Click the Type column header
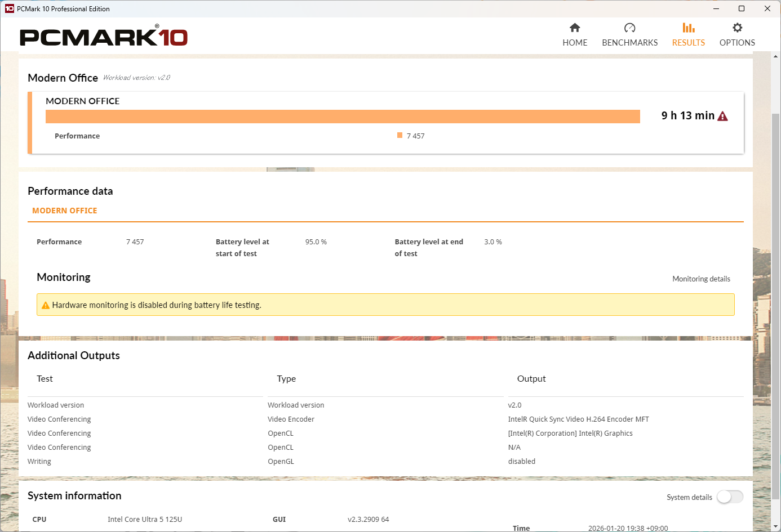The height and width of the screenshot is (532, 781). [286, 378]
